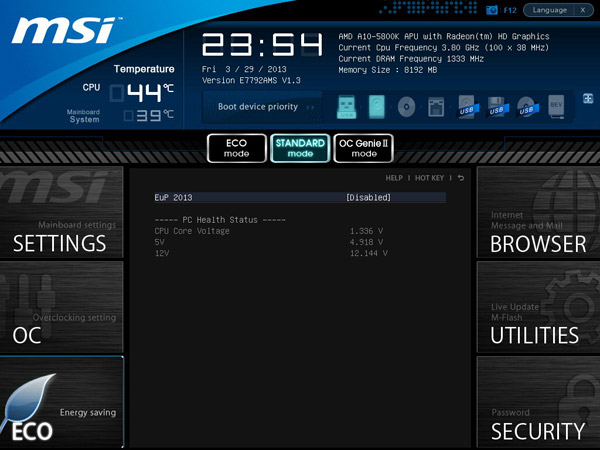Select the hard disk boot device icon
This screenshot has width=600, height=450.
[377, 107]
